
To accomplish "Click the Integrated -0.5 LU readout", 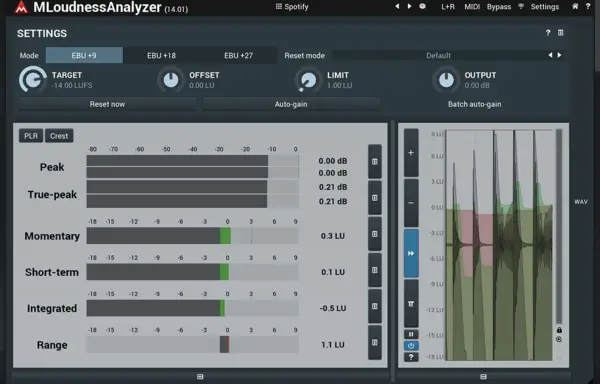I will pyautogui.click(x=333, y=308).
